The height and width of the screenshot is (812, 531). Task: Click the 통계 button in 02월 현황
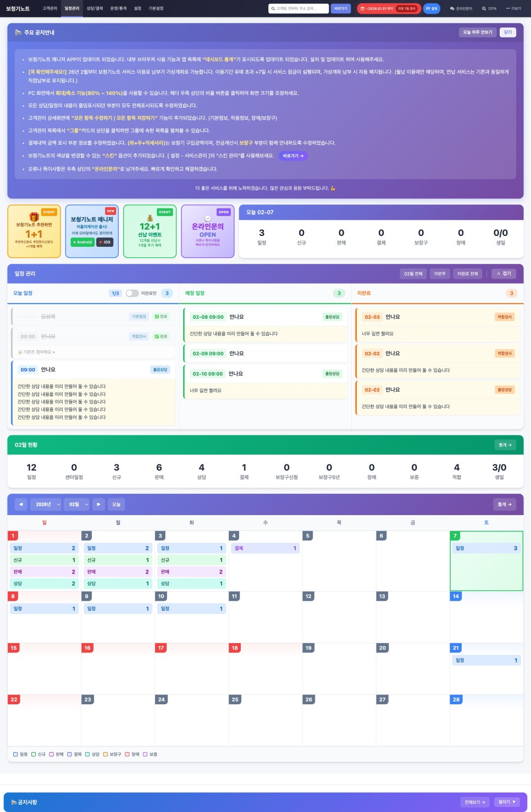[505, 445]
